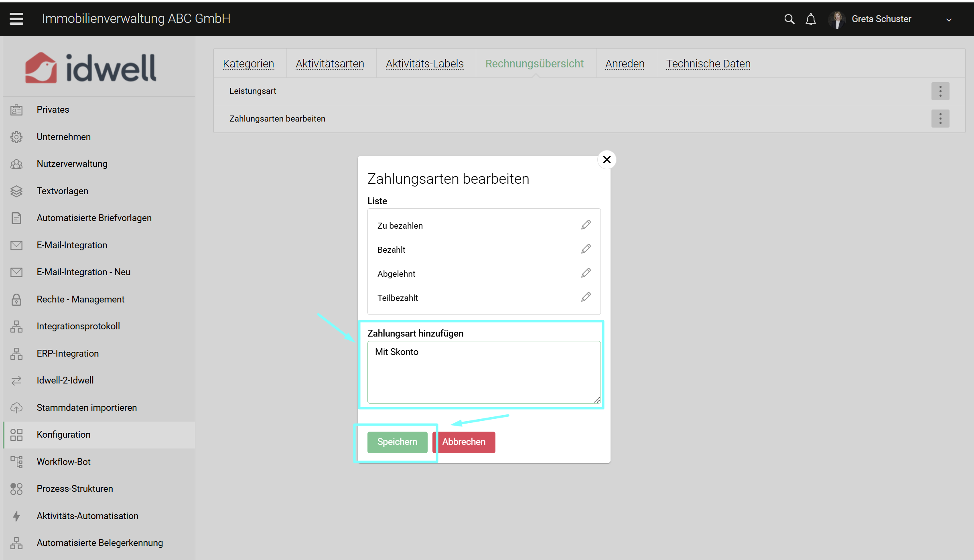Viewport: 974px width, 560px height.
Task: Expand the Greta Schuster user dropdown
Action: pos(948,20)
